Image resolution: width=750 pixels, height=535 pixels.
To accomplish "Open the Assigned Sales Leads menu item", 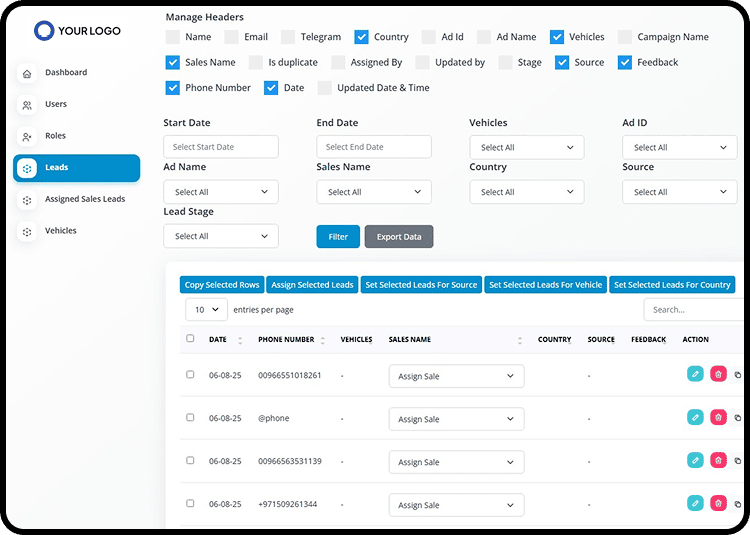I will click(x=85, y=199).
